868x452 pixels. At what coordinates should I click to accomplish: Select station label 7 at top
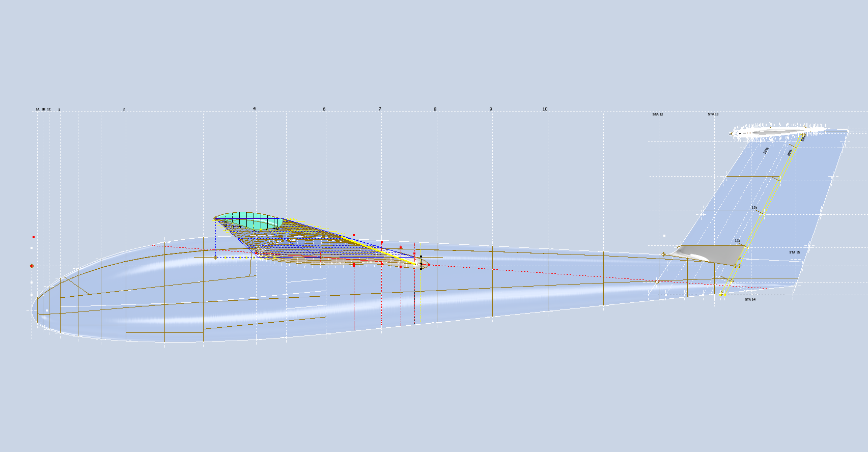(x=380, y=109)
